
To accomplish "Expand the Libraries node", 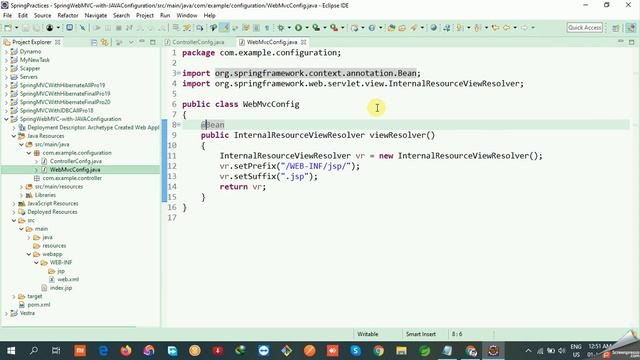I will [21, 195].
